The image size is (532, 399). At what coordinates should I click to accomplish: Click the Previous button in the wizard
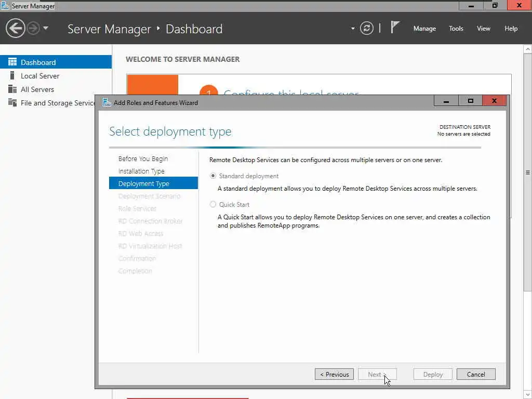334,374
